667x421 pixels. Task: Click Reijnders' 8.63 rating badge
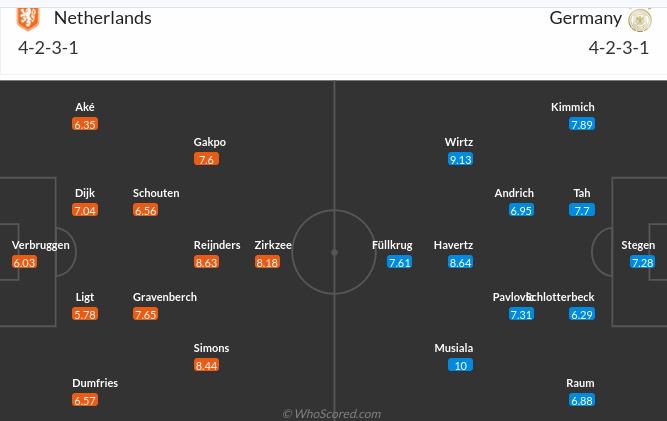coord(206,262)
